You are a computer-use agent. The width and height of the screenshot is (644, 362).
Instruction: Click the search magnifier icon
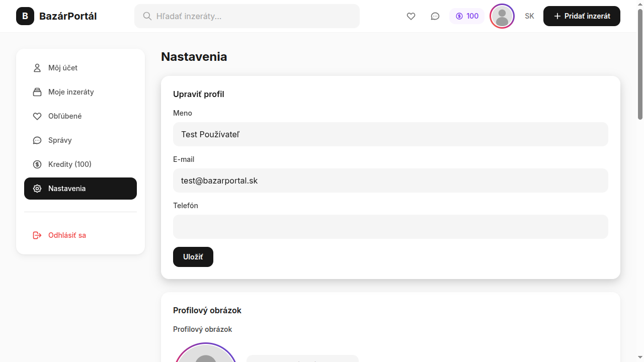coord(147,16)
